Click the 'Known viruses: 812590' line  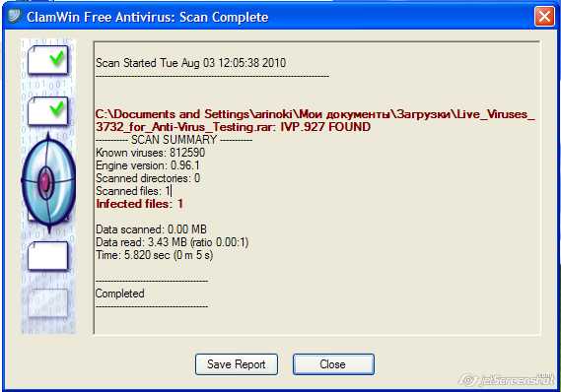[150, 153]
